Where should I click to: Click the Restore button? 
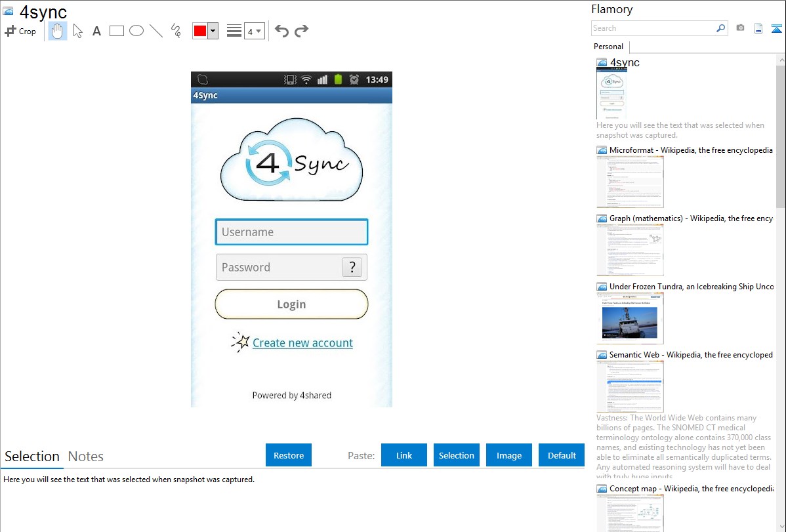click(x=289, y=455)
